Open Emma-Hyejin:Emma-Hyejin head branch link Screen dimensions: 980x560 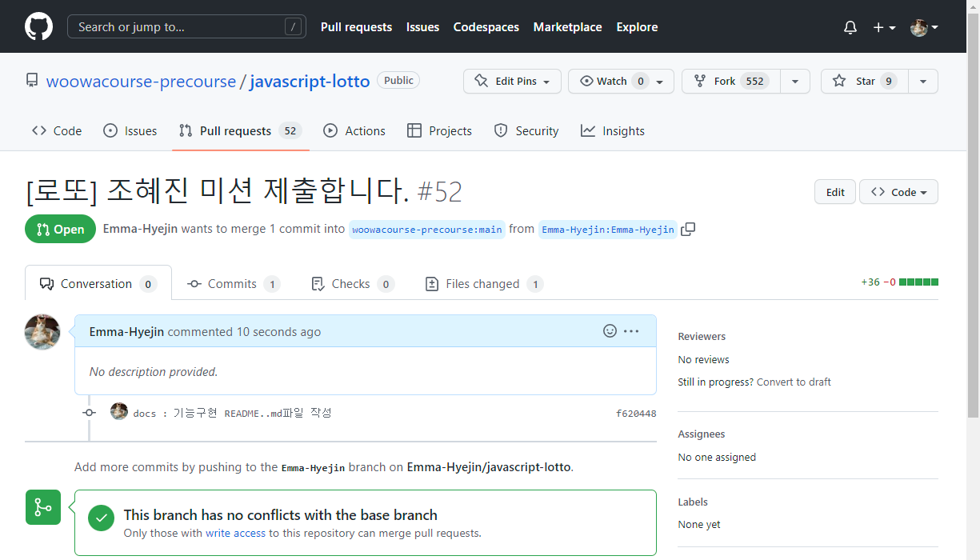coord(607,230)
